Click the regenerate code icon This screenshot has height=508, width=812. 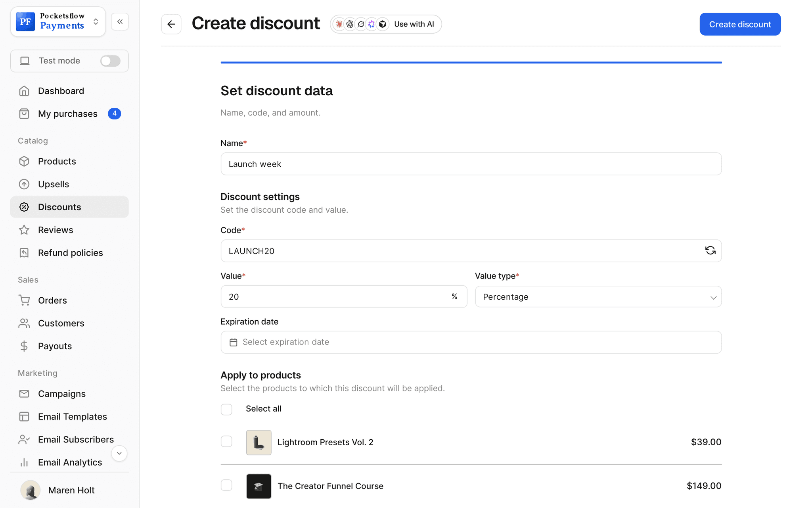(710, 250)
